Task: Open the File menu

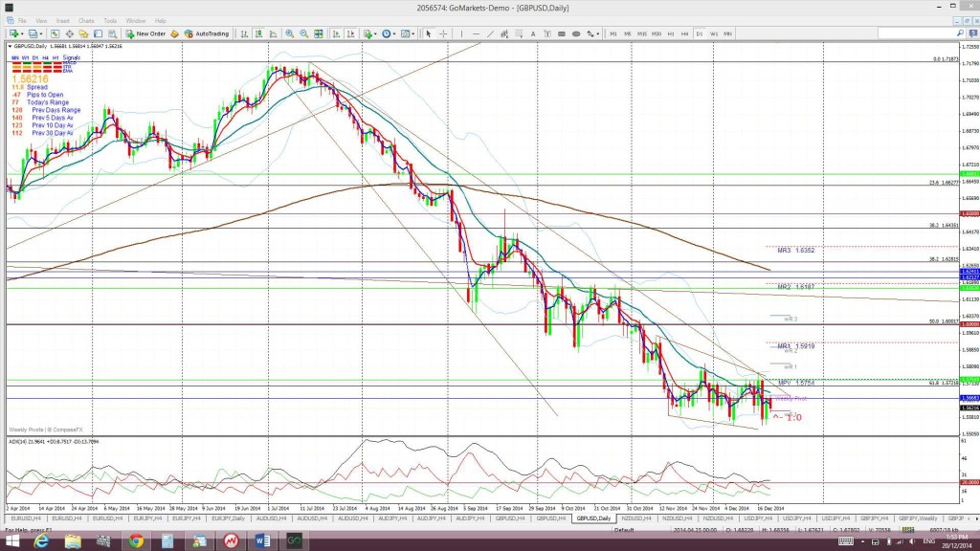Action: pyautogui.click(x=22, y=21)
